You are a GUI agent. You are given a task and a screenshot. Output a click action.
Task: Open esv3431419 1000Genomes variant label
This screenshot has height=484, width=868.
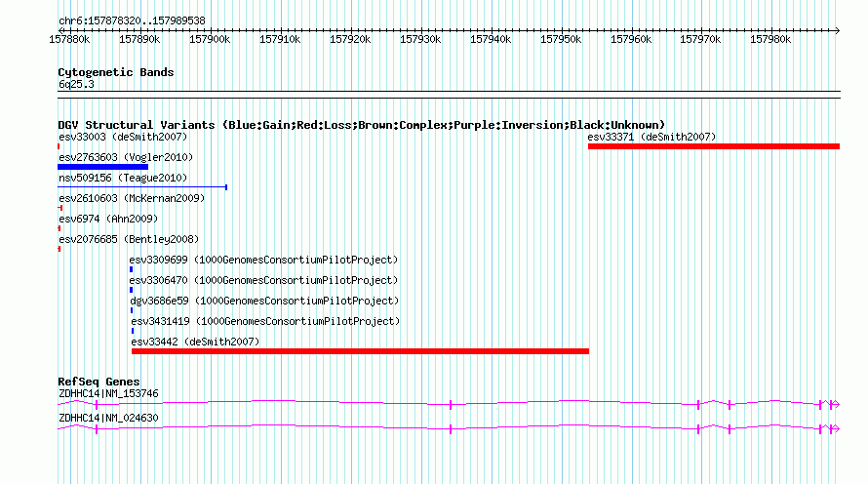point(265,321)
